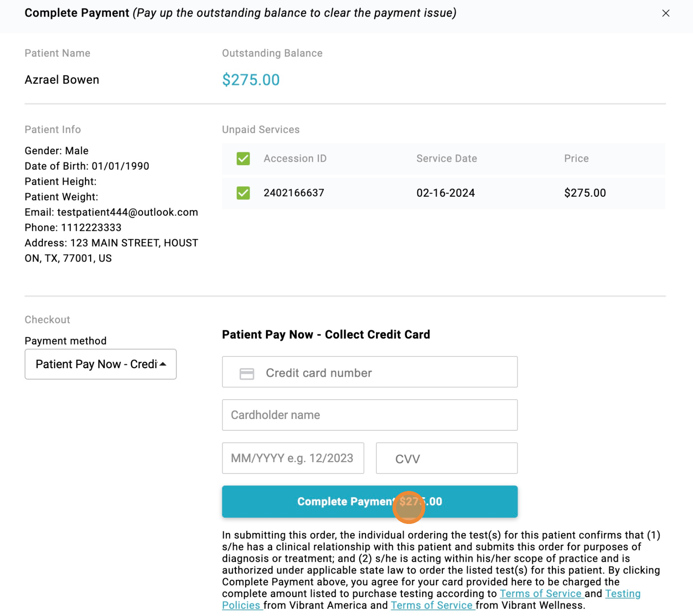Select the MM/YYYY expiration date field
This screenshot has width=693, height=616.
click(293, 458)
